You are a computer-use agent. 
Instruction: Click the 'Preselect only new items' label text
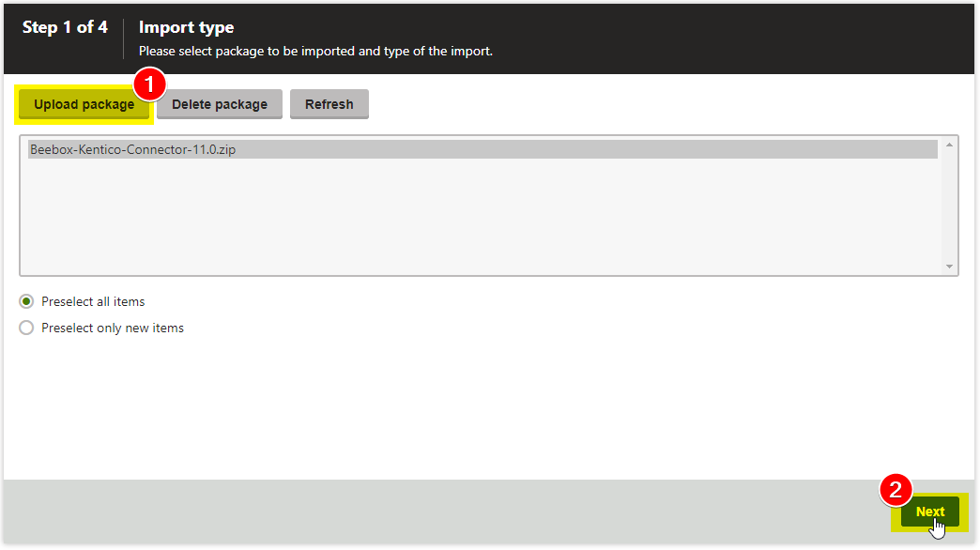(113, 328)
